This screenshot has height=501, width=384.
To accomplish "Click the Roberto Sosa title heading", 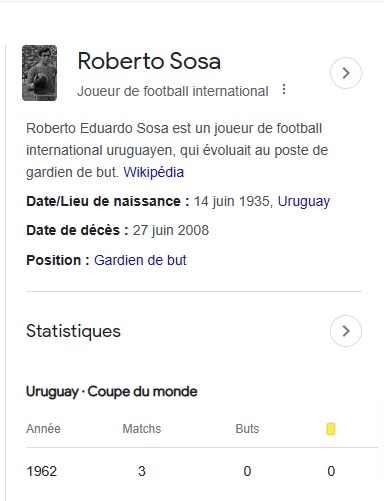I will pyautogui.click(x=149, y=61).
